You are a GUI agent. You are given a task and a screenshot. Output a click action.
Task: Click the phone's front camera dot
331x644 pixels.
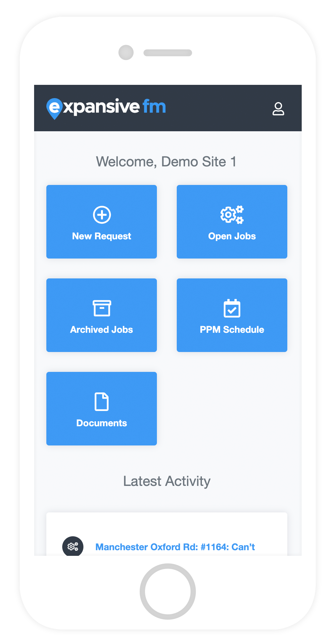126,52
